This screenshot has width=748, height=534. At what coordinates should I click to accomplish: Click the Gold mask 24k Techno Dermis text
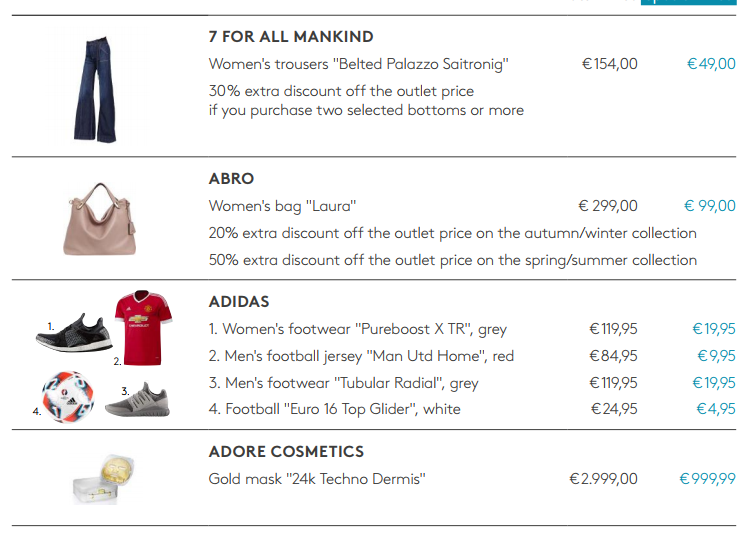pos(317,479)
